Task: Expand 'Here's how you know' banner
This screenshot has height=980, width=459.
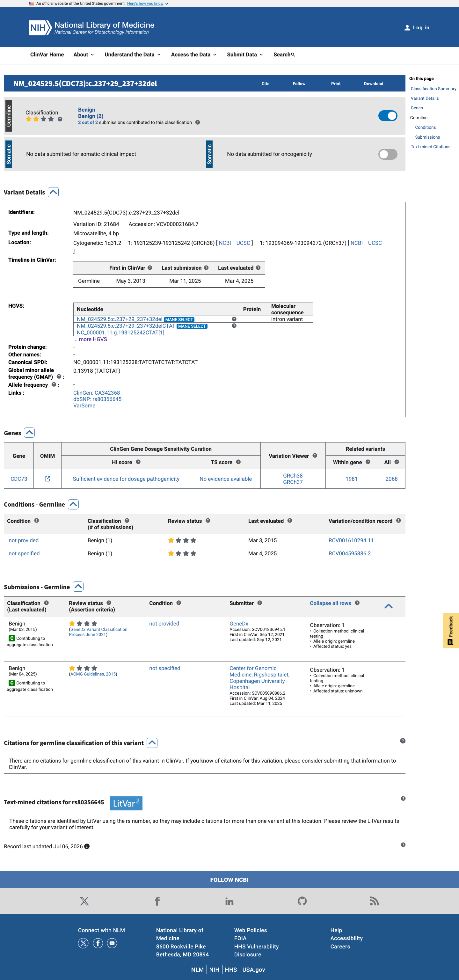Action: click(x=147, y=4)
